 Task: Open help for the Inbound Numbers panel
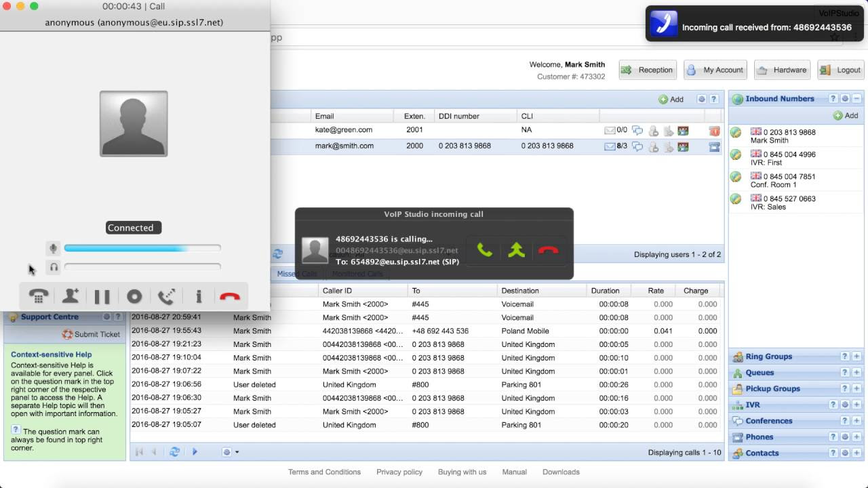click(833, 98)
